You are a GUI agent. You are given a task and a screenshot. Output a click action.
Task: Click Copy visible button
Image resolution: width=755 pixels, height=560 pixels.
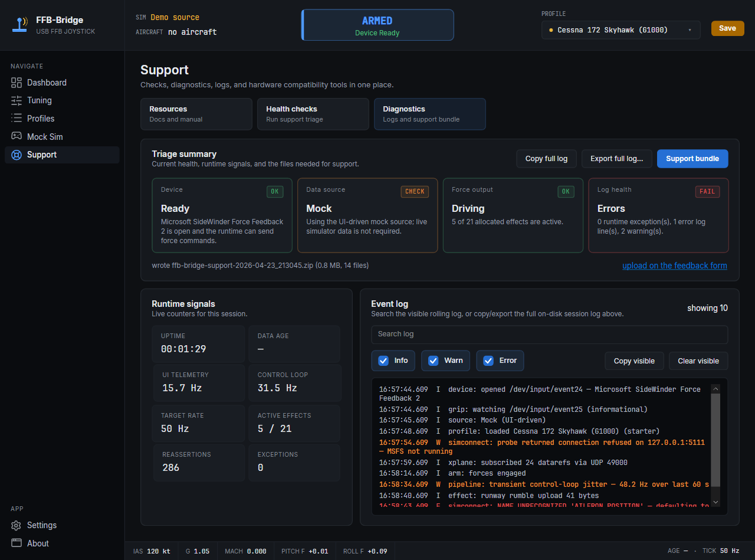pyautogui.click(x=634, y=361)
